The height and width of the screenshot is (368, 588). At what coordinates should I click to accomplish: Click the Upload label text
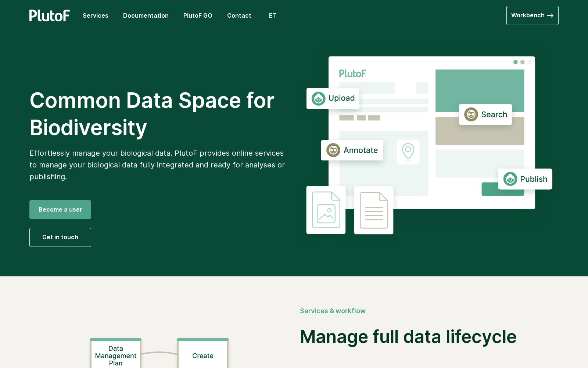tap(341, 98)
